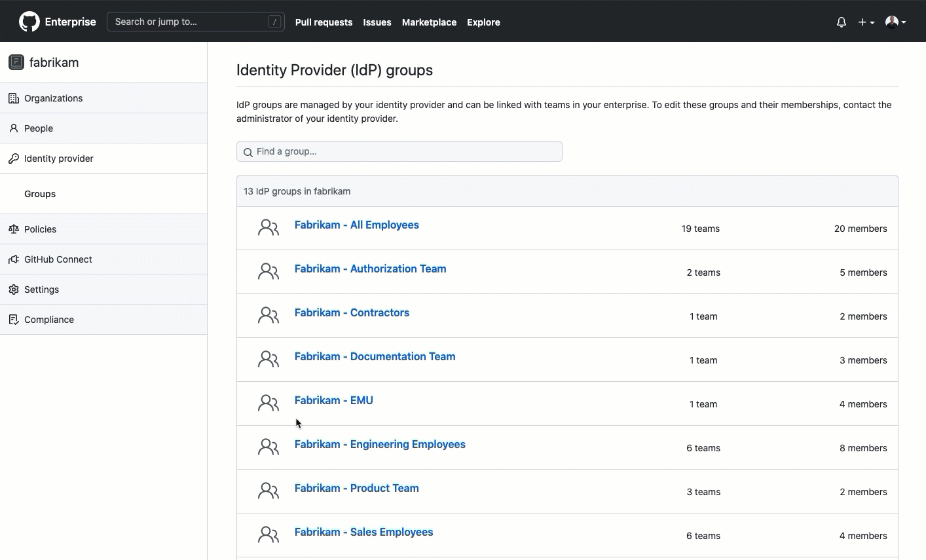The width and height of the screenshot is (926, 560).
Task: Open the Marketplace menu item
Action: 429,22
